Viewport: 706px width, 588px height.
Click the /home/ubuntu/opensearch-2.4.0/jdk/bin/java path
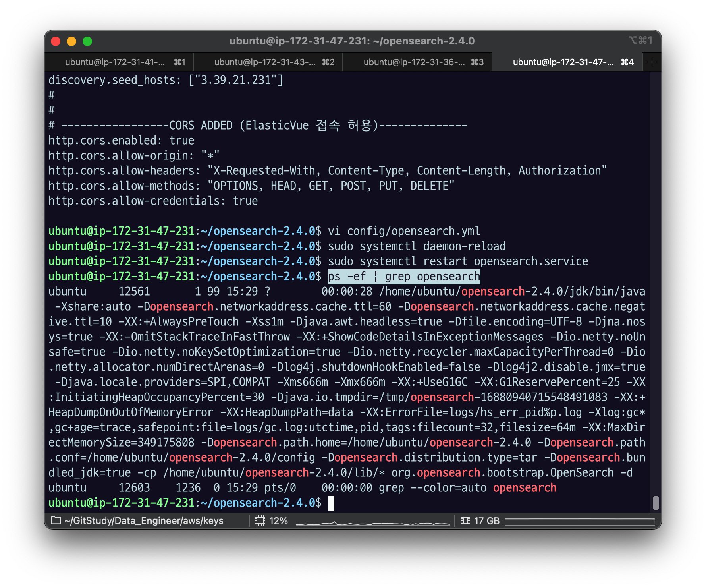click(x=512, y=292)
